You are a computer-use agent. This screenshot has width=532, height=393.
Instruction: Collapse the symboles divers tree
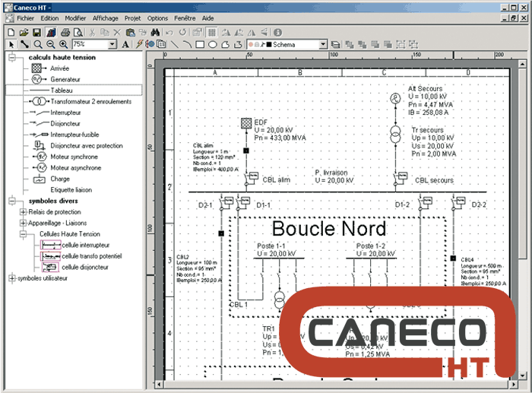point(12,201)
